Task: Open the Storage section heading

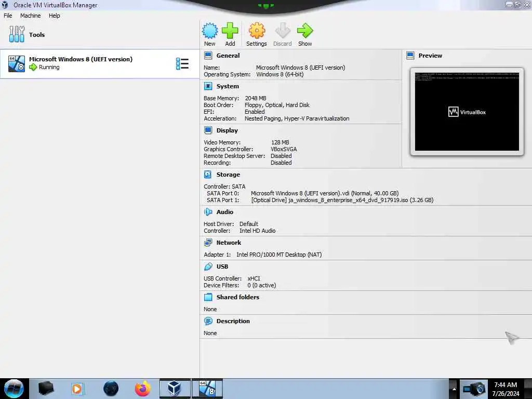Action: point(228,175)
